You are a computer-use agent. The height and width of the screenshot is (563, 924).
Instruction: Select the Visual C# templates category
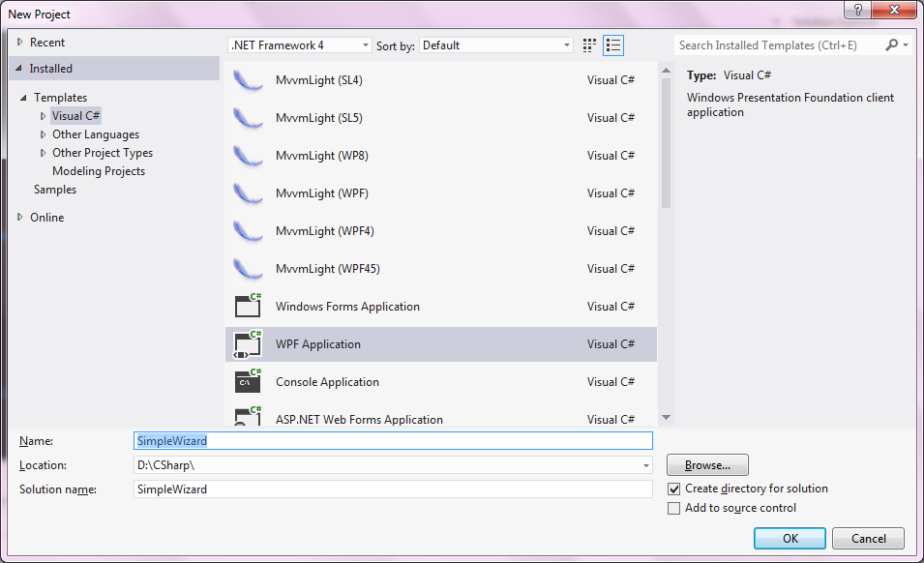pos(76,116)
